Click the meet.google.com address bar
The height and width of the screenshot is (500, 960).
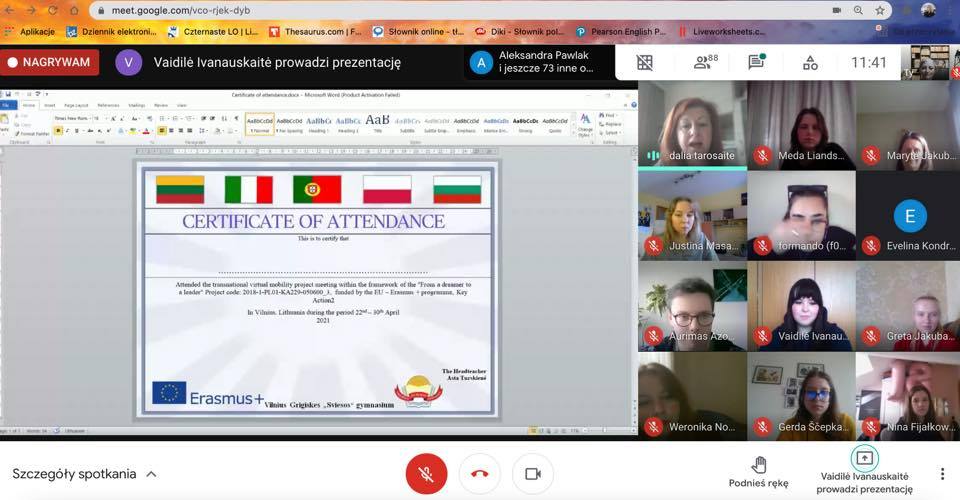(x=400, y=10)
